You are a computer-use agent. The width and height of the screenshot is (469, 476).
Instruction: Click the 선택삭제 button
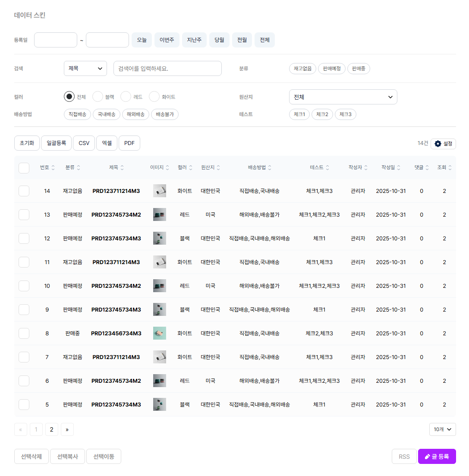(x=31, y=457)
